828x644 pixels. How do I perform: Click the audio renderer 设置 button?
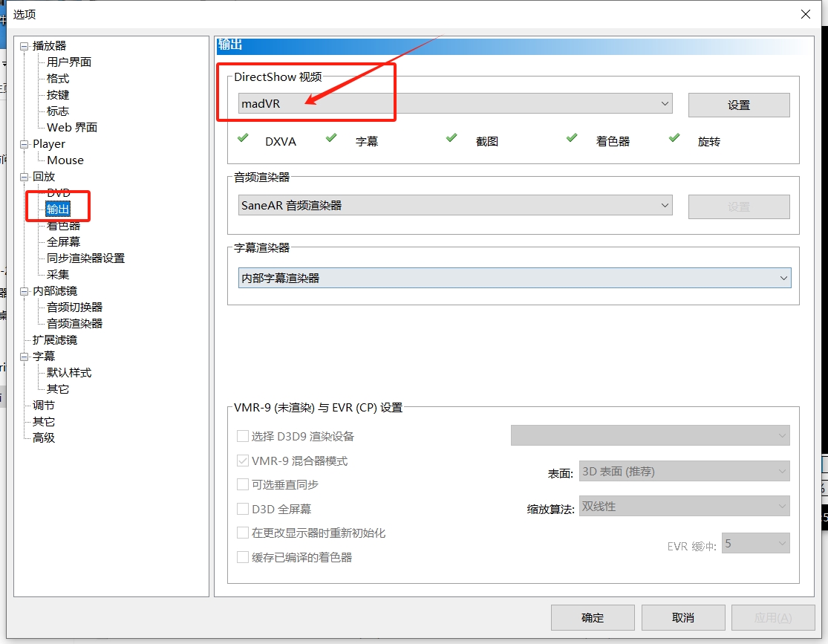(739, 206)
